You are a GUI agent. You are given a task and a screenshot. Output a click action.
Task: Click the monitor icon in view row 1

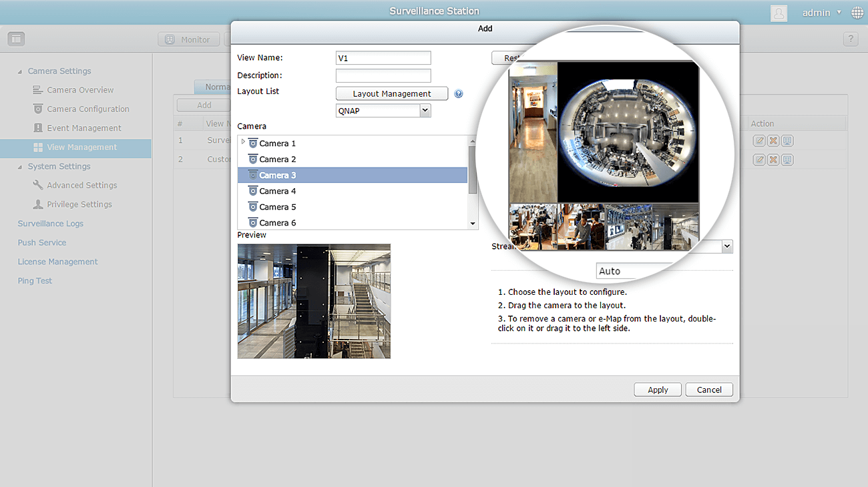[x=787, y=141]
